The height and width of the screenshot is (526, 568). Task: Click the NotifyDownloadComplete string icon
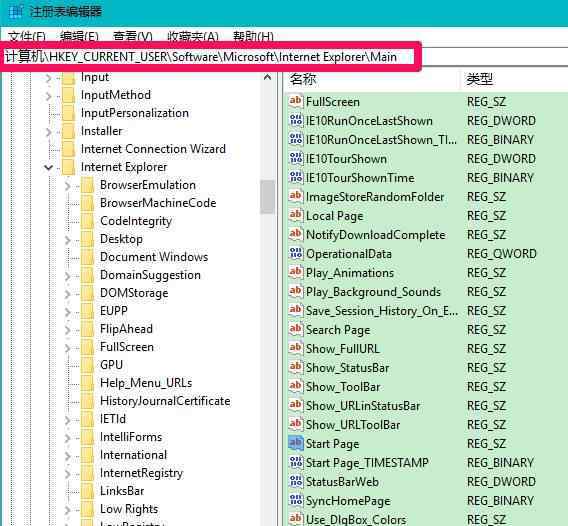(x=296, y=234)
